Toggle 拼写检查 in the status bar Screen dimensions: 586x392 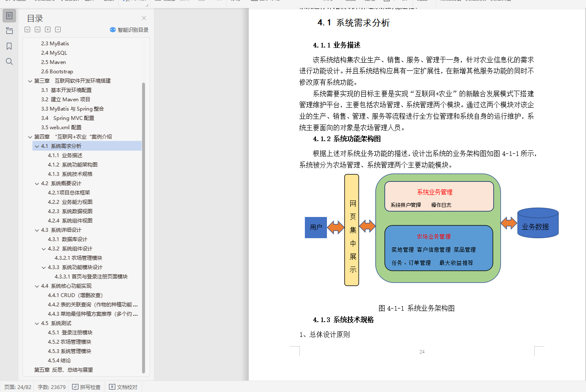[87, 387]
